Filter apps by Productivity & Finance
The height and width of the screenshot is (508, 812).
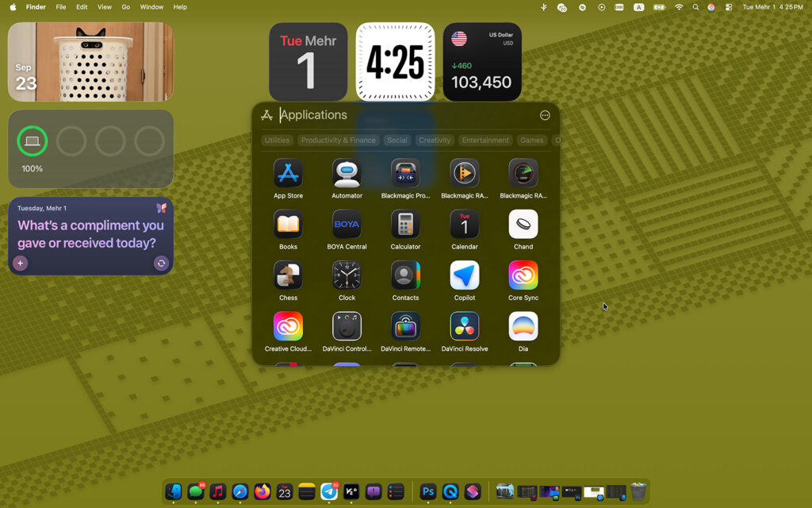tap(338, 140)
